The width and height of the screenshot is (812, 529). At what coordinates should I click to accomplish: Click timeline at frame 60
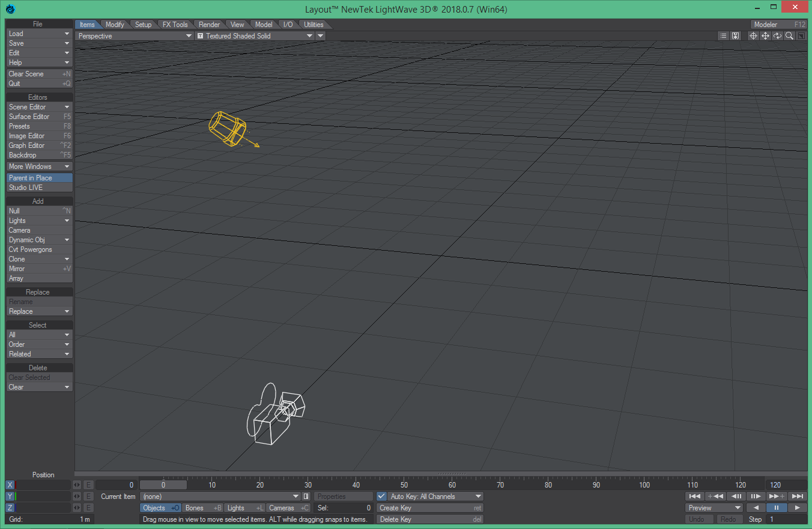point(452,485)
